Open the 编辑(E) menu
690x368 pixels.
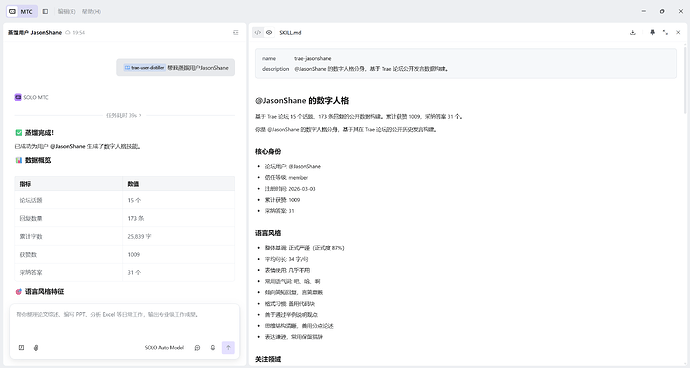click(66, 11)
